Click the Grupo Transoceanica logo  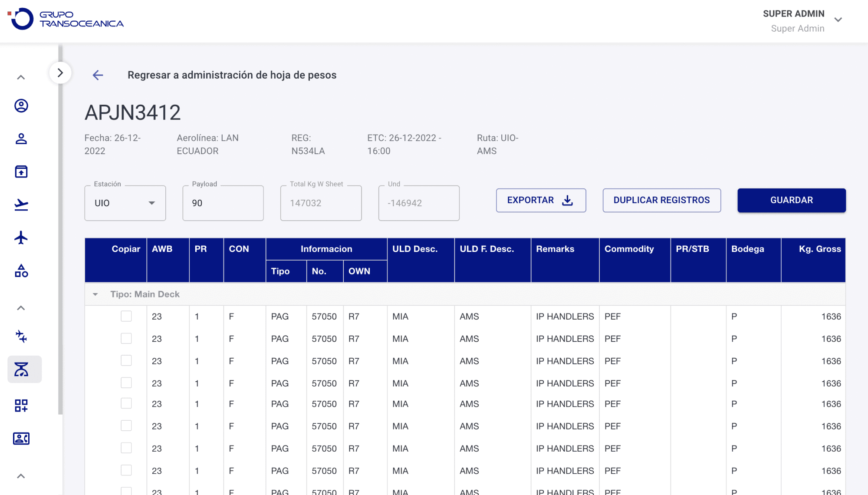point(66,19)
